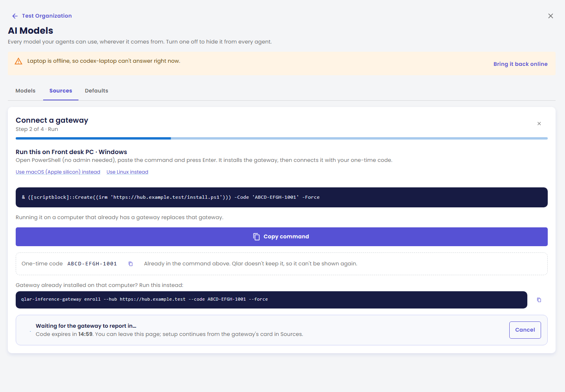Click the Run this on Front desk PC heading
The height and width of the screenshot is (392, 565).
click(71, 152)
